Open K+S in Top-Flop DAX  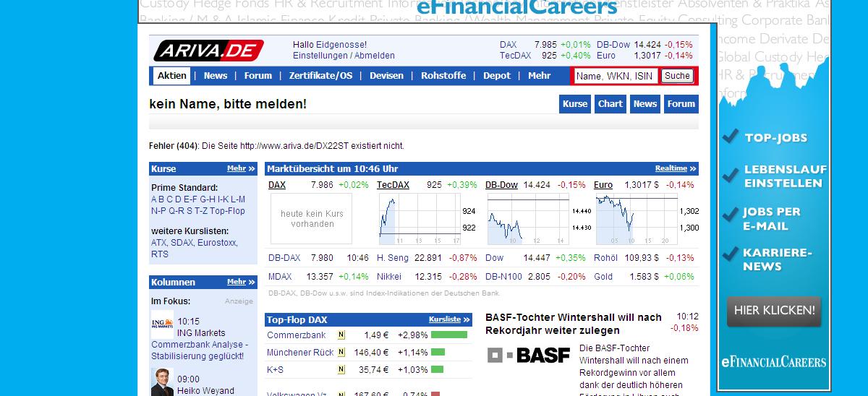(276, 370)
